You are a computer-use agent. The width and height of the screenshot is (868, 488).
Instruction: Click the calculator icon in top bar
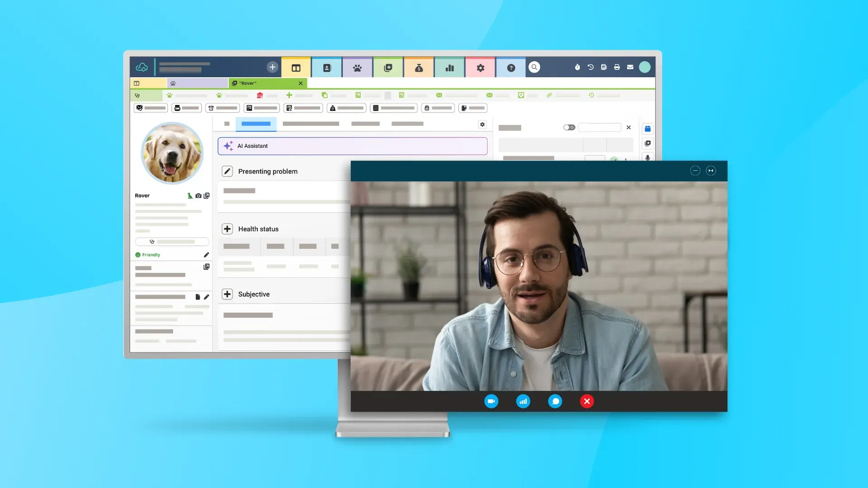point(604,67)
